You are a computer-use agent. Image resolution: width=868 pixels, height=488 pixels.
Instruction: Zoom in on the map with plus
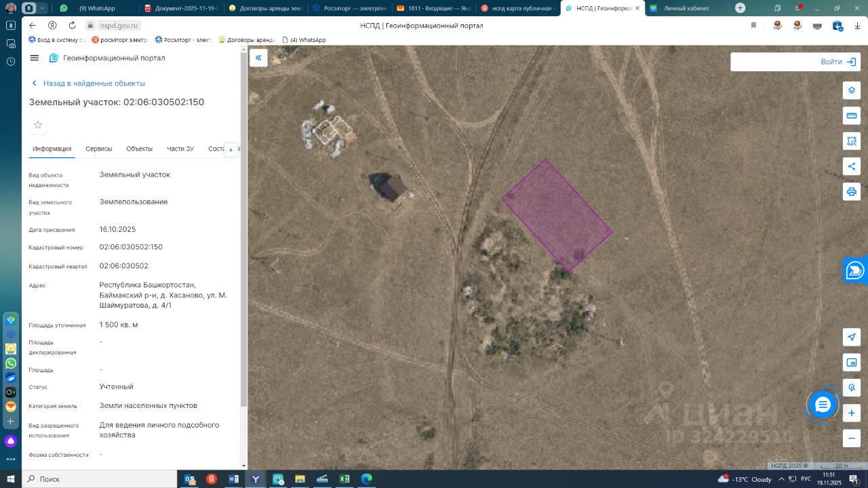point(852,413)
